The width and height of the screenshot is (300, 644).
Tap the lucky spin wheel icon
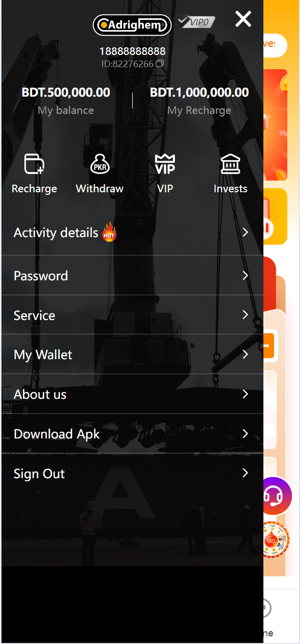pos(277,540)
